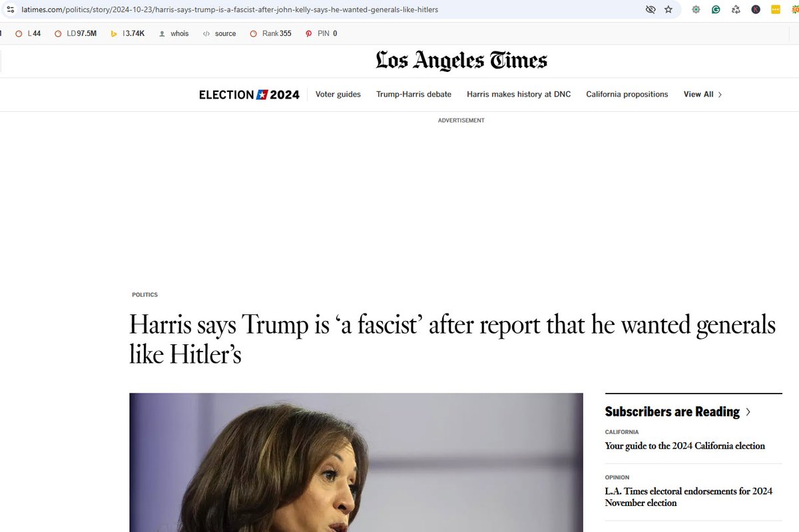
Task: Open the site information control in address bar
Action: tap(10, 9)
